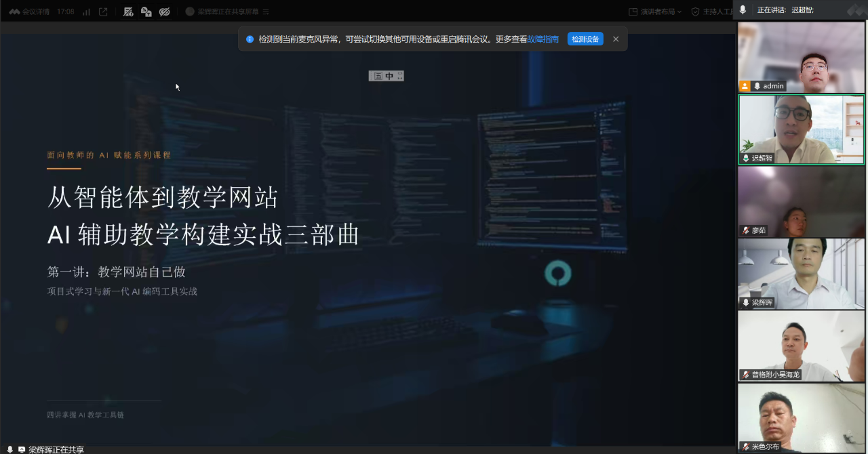Click the expand icon on the input method bar

tap(400, 76)
